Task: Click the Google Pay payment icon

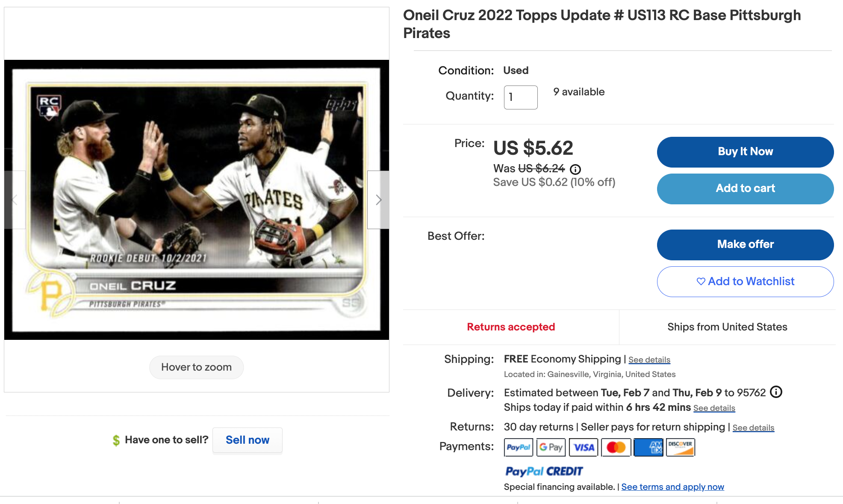Action: point(551,447)
